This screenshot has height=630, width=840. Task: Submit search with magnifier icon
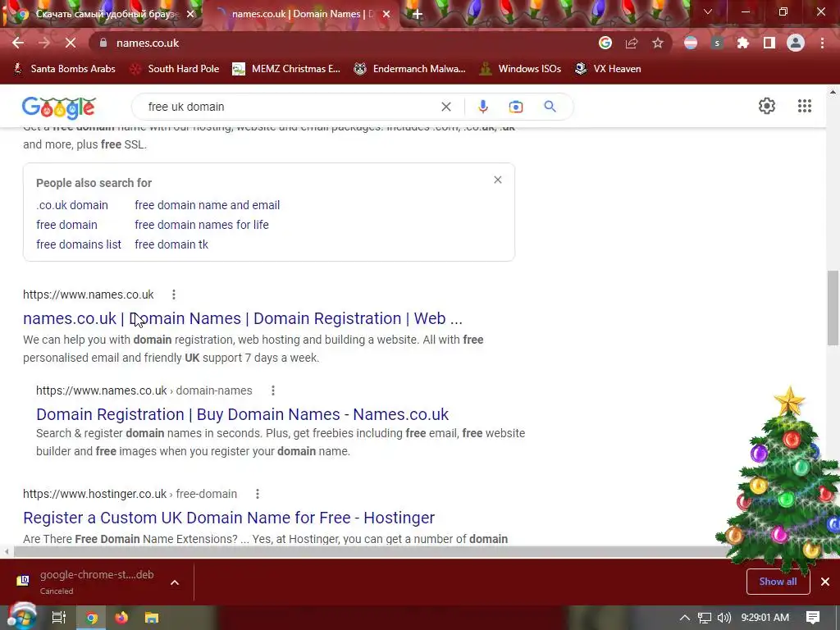point(550,106)
